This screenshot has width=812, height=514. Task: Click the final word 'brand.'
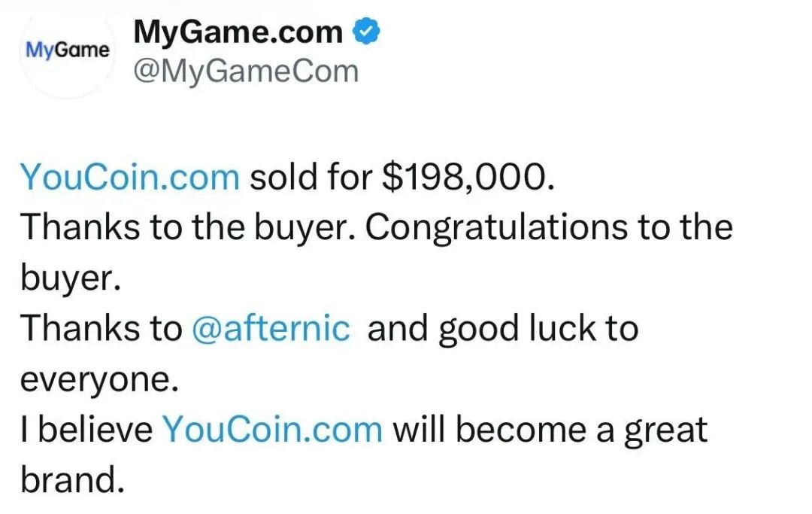(73, 479)
